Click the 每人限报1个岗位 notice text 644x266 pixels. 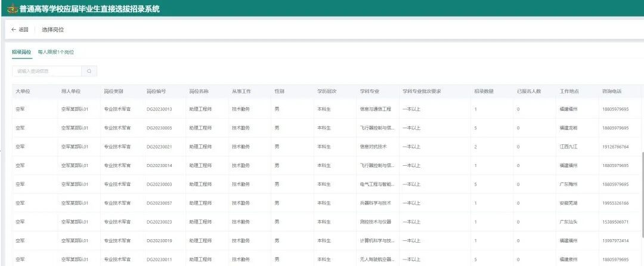coord(56,52)
